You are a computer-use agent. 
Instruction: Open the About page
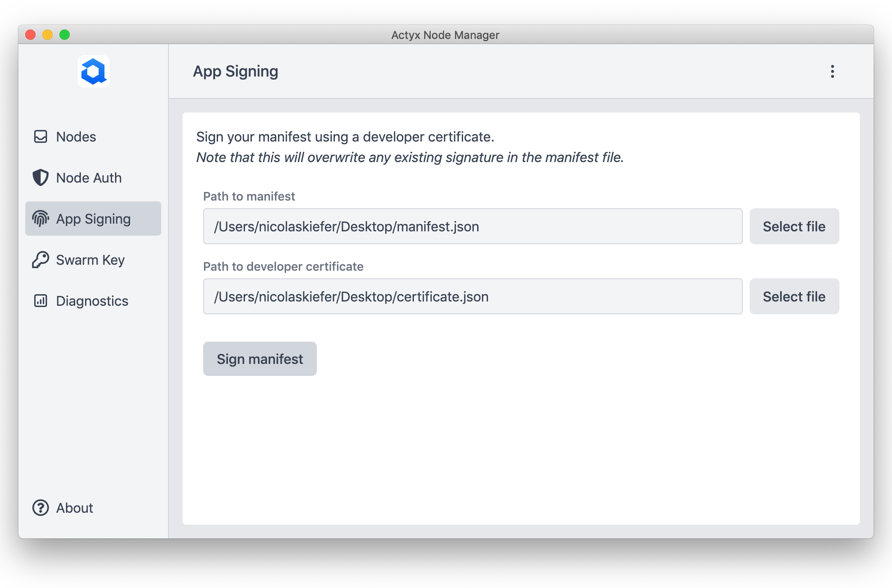click(74, 508)
